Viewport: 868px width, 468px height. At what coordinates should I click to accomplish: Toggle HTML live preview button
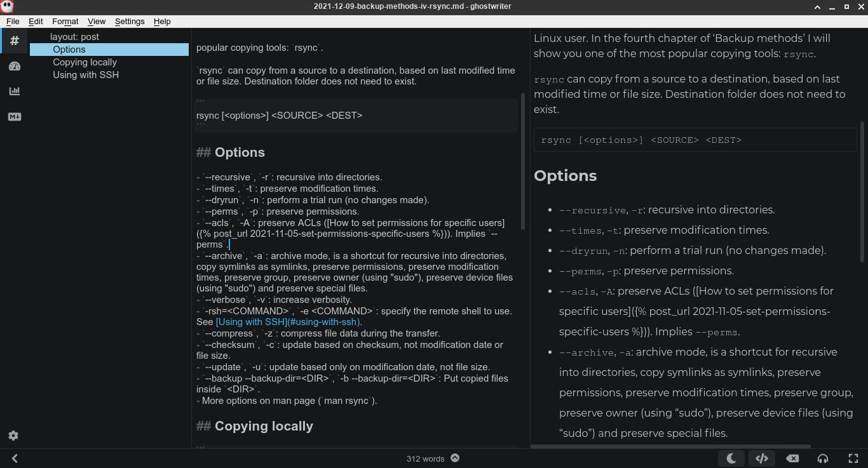pos(762,458)
